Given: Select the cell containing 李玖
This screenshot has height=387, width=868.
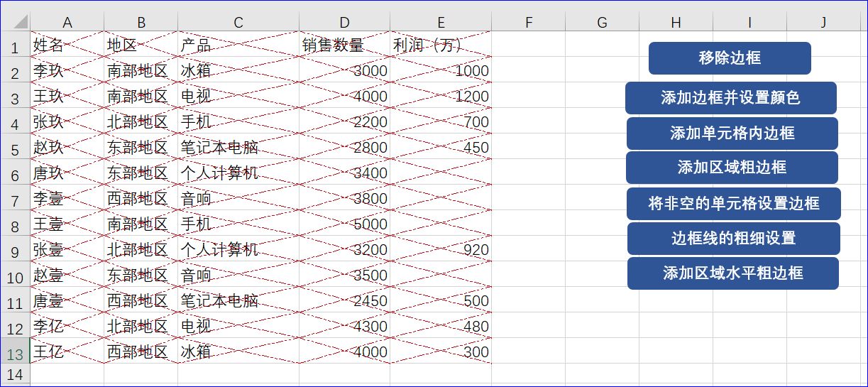Looking at the screenshot, I should tap(67, 70).
